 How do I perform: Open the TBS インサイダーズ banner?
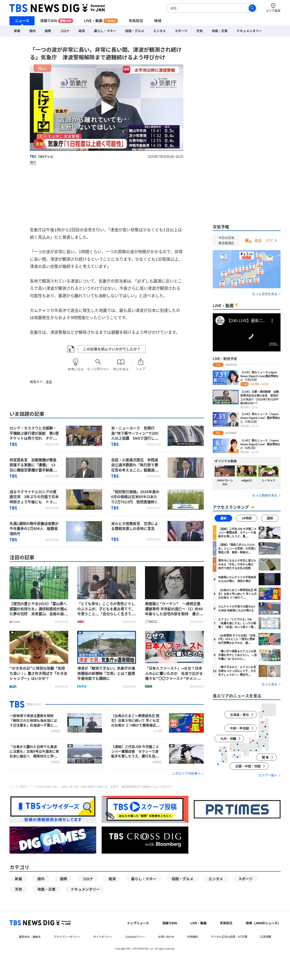53,809
